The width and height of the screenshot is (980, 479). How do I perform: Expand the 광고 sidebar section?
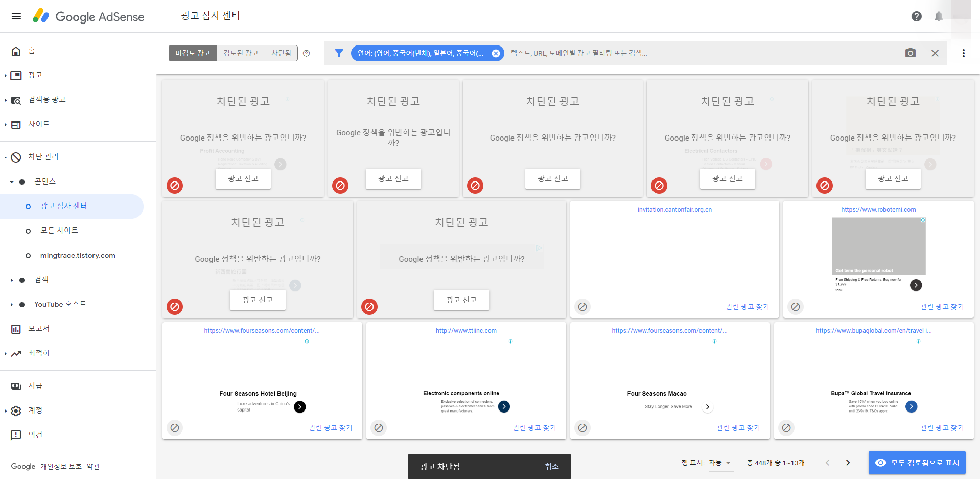click(x=6, y=76)
